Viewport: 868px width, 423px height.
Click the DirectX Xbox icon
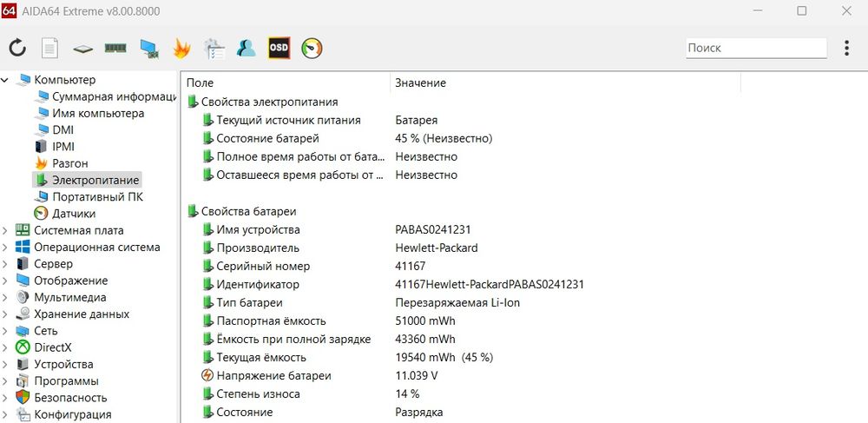[x=23, y=347]
